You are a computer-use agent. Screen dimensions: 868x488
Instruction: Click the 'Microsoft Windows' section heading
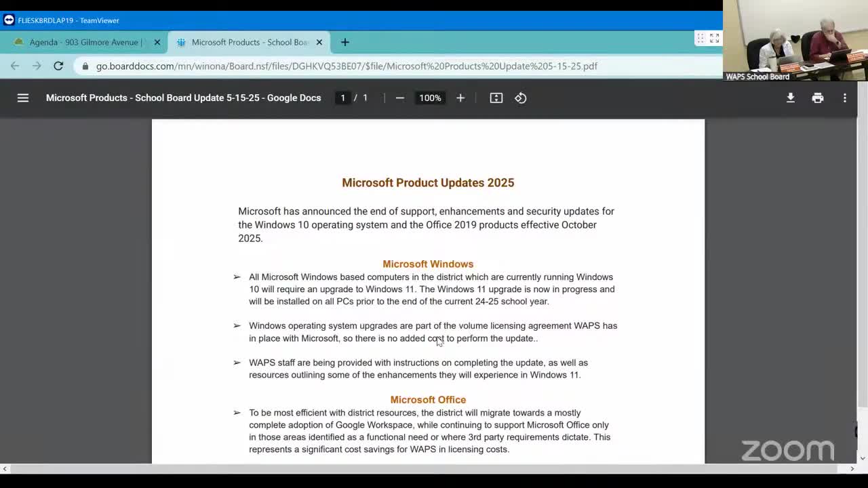(x=428, y=264)
